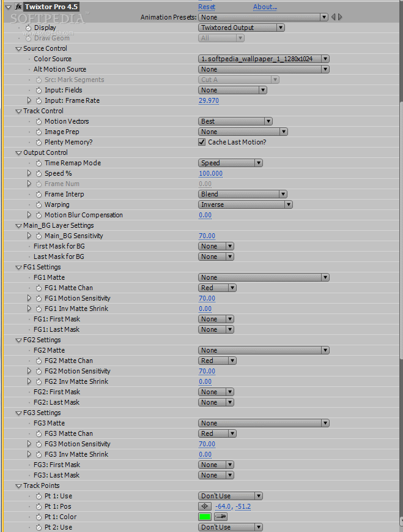Click the Input: Fields stopwatch icon
Viewport: 403px width, 532px height.
[39, 90]
